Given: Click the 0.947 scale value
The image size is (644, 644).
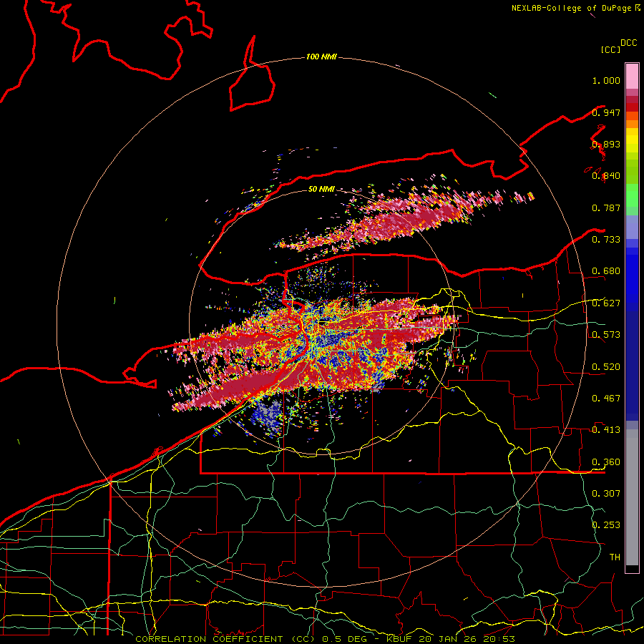Looking at the screenshot, I should [606, 112].
